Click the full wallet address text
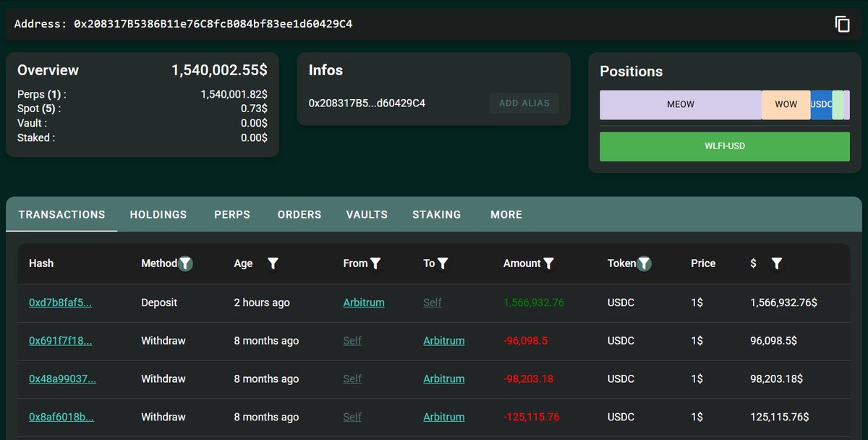Image resolution: width=868 pixels, height=440 pixels. 213,24
